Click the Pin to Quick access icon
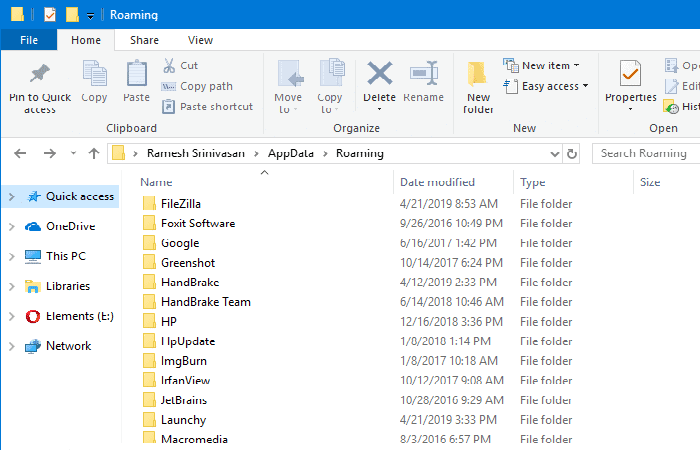The image size is (700, 450). tap(40, 73)
